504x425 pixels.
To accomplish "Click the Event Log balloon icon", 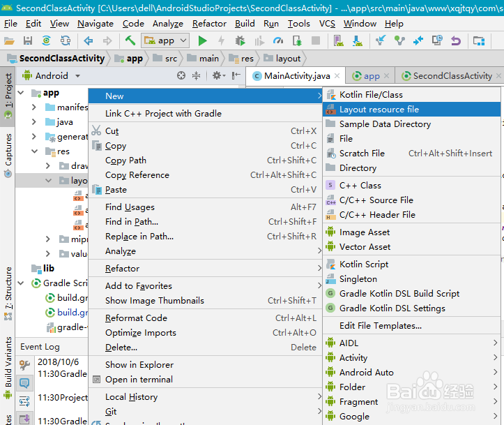I will pos(25,383).
